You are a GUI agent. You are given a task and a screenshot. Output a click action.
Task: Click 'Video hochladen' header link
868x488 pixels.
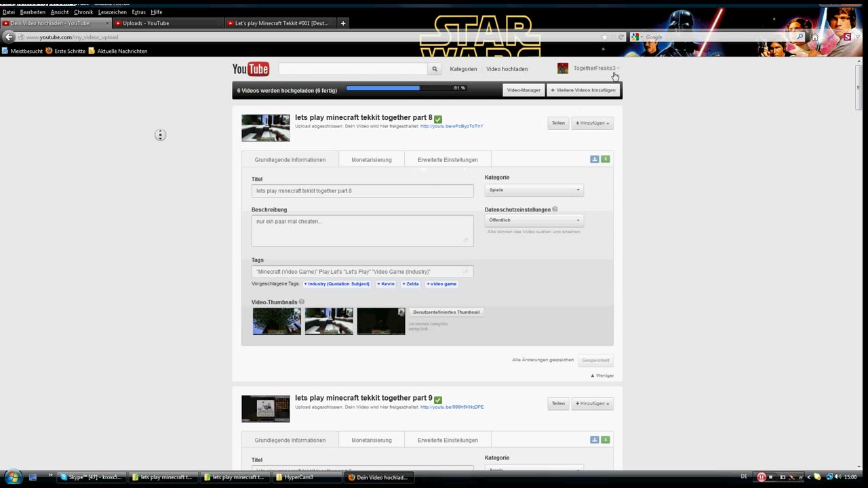pos(507,69)
